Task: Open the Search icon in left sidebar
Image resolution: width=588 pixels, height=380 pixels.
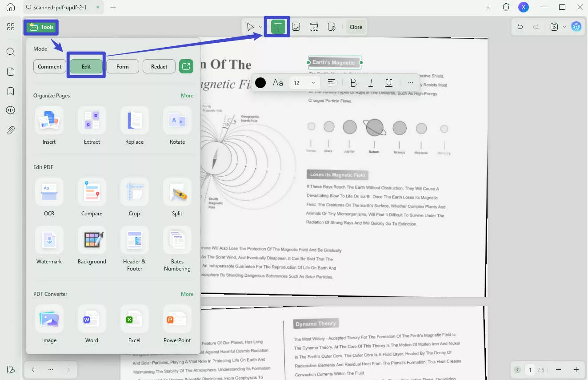Action: pyautogui.click(x=11, y=52)
